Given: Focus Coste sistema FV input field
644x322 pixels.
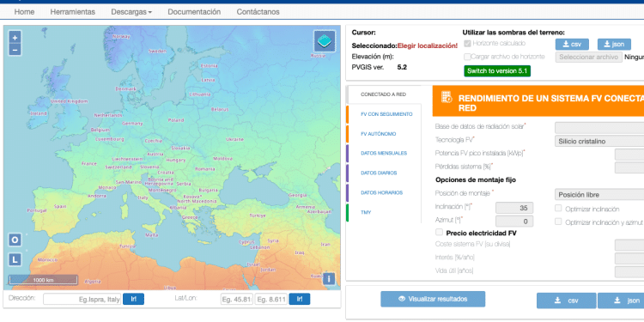Looking at the screenshot, I should point(629,246).
